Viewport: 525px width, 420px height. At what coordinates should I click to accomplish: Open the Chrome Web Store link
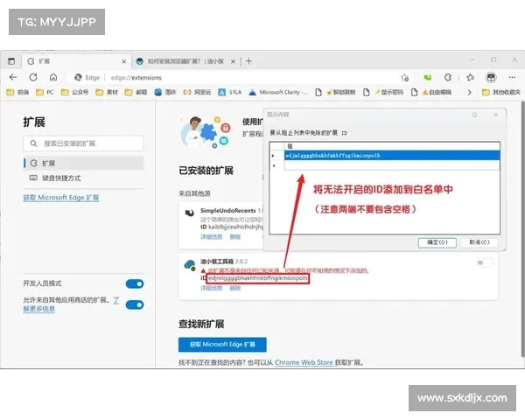coord(304,362)
